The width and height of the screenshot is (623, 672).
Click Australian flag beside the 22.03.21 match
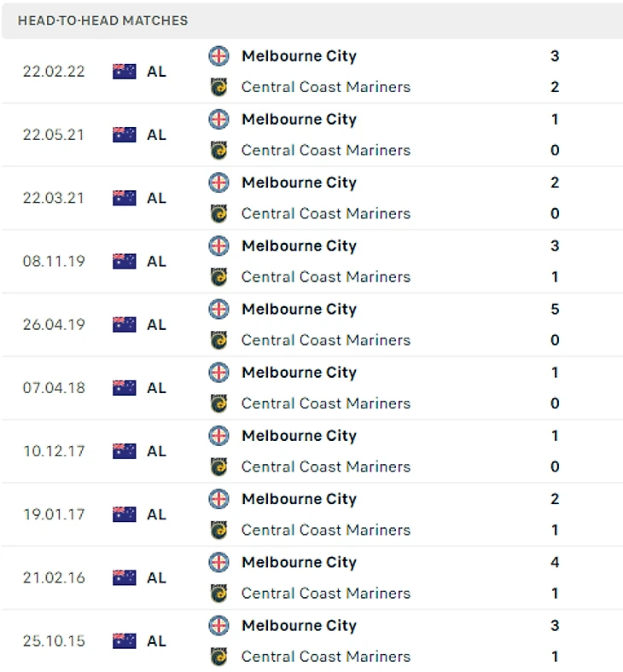click(125, 198)
